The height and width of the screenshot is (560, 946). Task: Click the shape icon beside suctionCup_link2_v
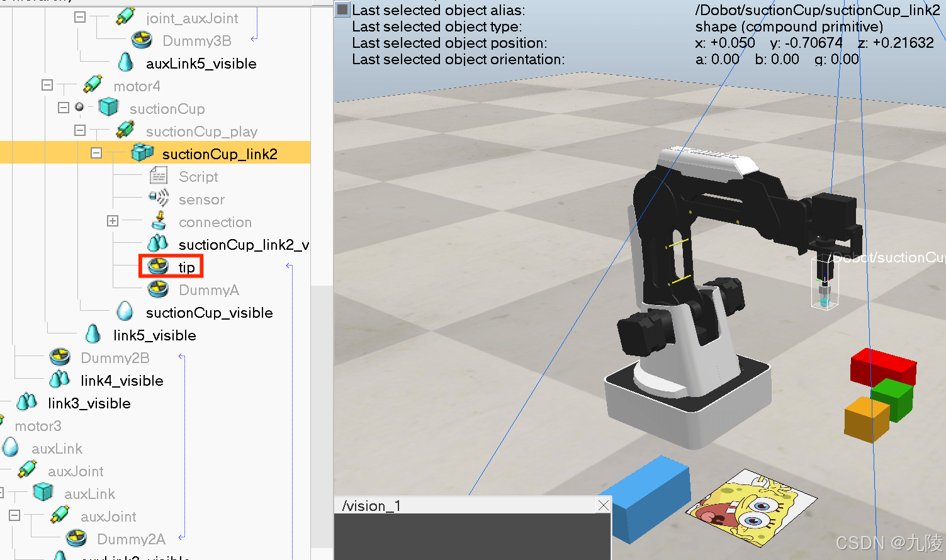158,244
